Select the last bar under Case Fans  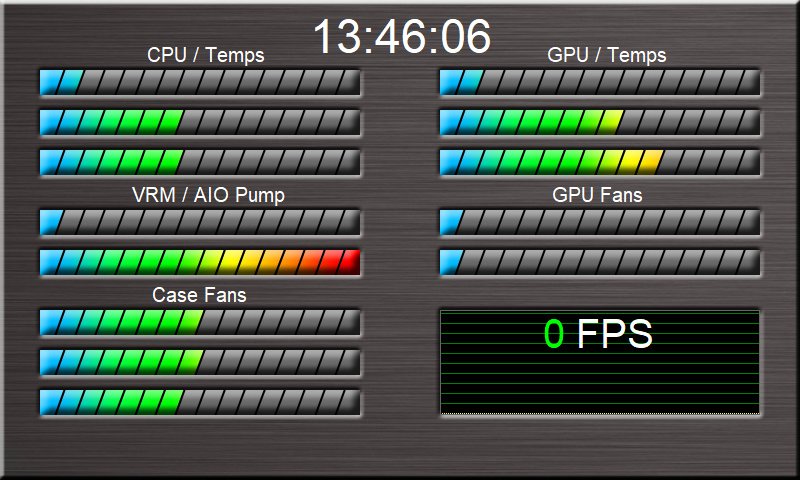coord(199,402)
